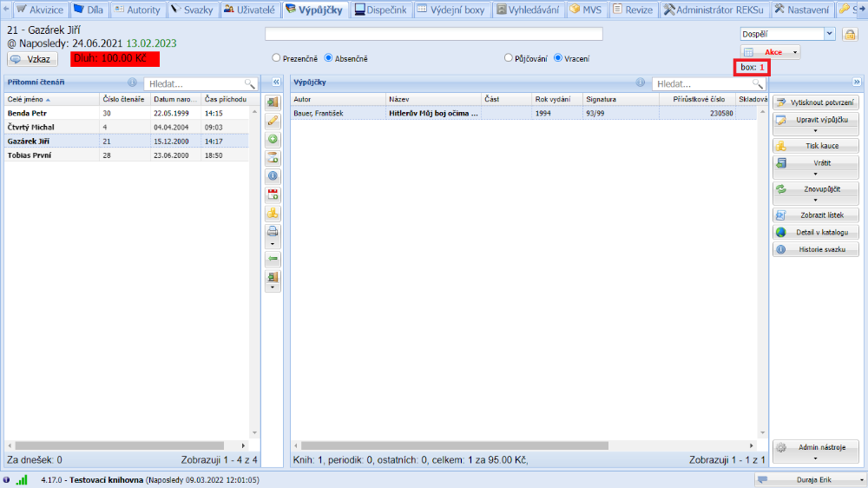Click the hourglass icon in the middle toolbar
The height and width of the screenshot is (488, 868).
tap(273, 157)
